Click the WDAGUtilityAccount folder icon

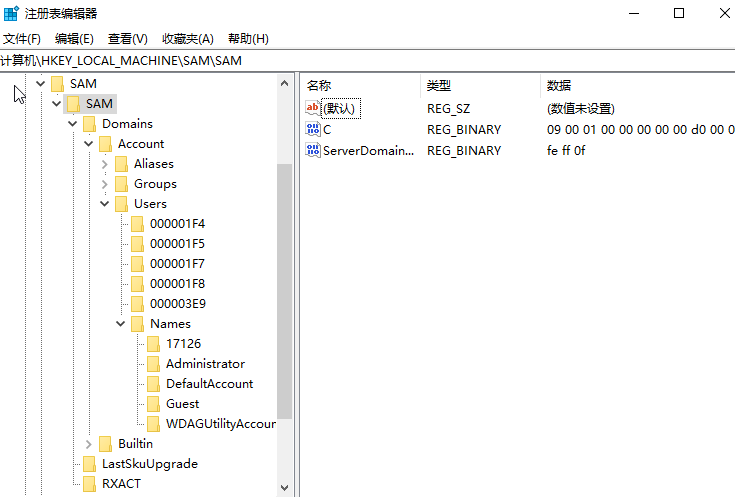point(153,424)
